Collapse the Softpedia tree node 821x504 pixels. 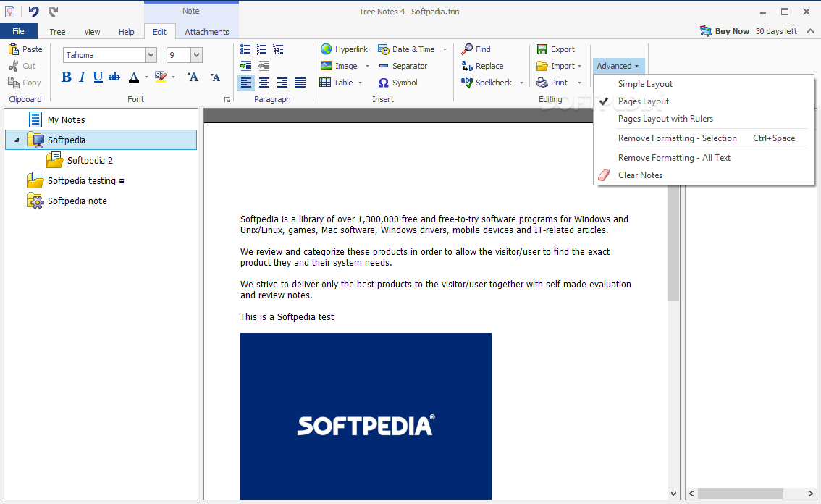click(17, 140)
